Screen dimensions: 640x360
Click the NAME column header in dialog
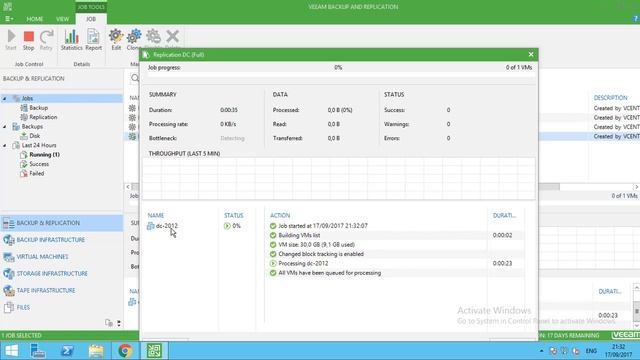(156, 216)
